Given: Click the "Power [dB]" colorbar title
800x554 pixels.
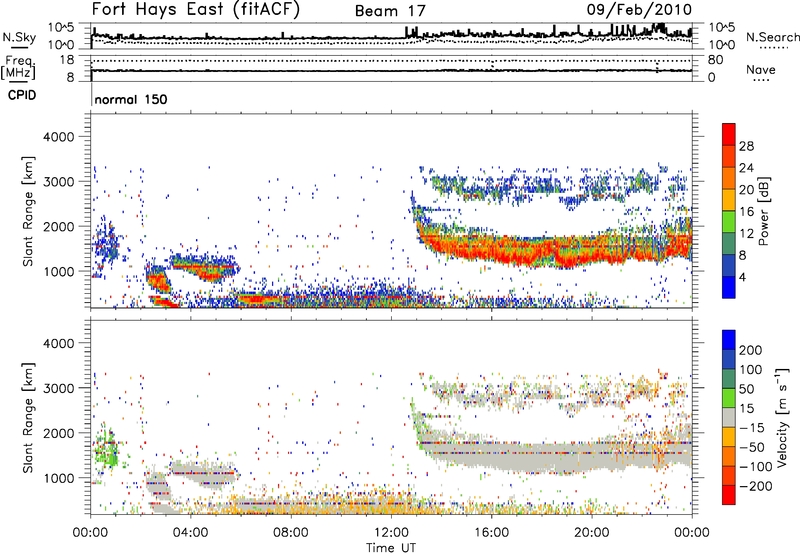Looking at the screenshot, I should [763, 211].
